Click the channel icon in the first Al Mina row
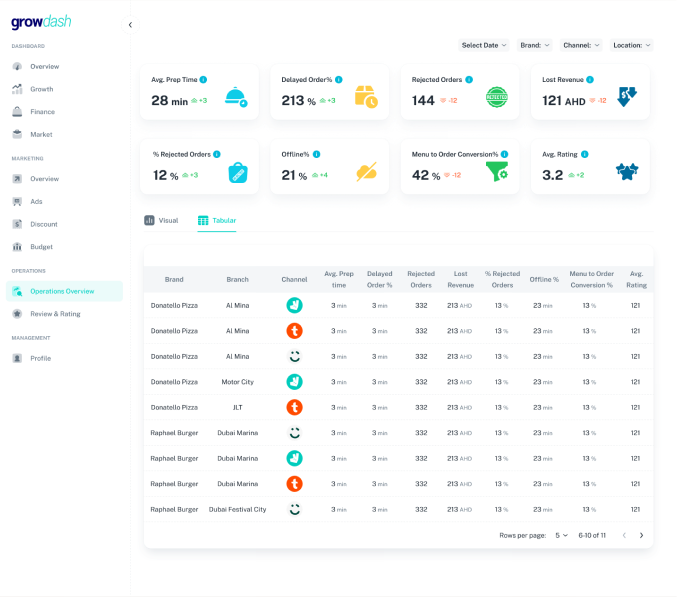The height and width of the screenshot is (597, 677). coord(294,305)
